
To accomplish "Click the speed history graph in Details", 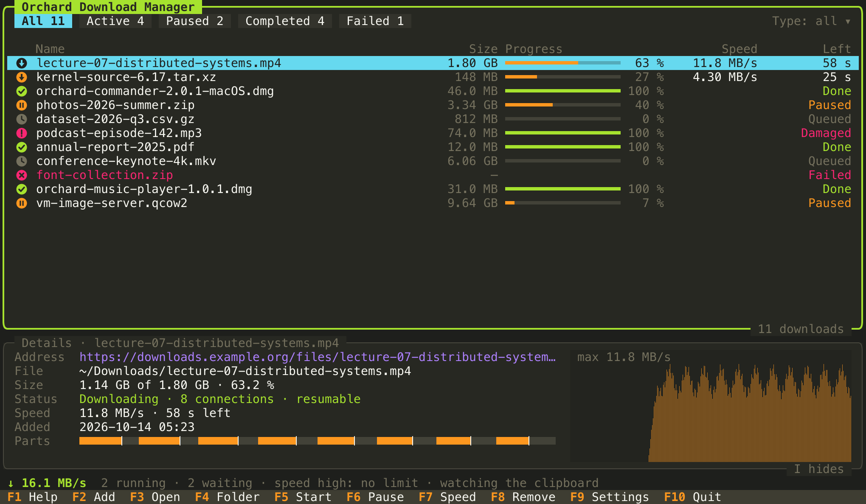I will tap(711, 406).
